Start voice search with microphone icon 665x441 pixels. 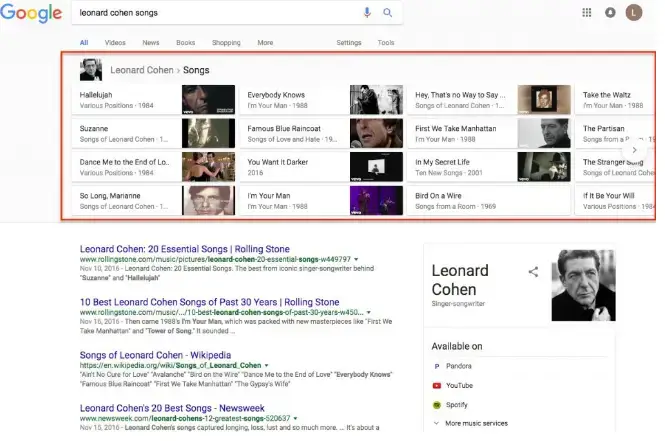[367, 13]
